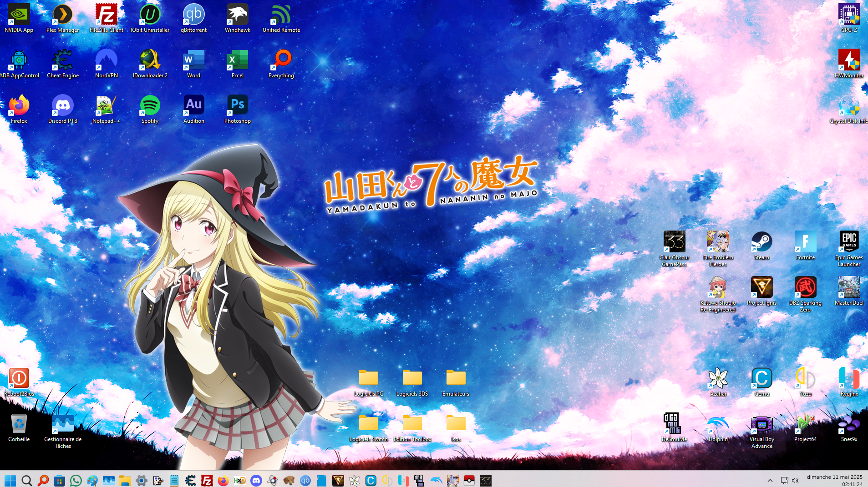Image resolution: width=868 pixels, height=487 pixels.
Task: Select the Fire Emblem Heroes shortcut
Action: click(x=718, y=249)
